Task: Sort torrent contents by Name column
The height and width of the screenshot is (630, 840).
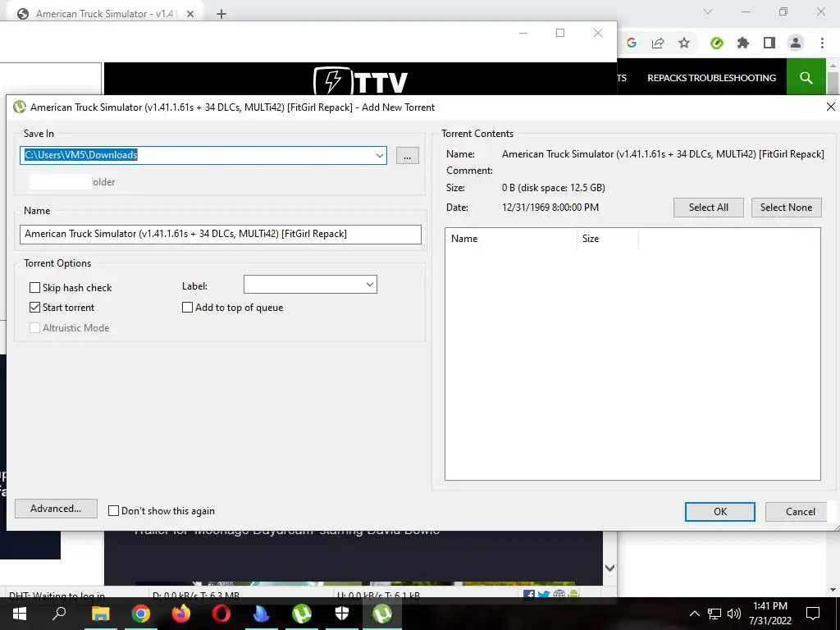Action: [x=511, y=239]
